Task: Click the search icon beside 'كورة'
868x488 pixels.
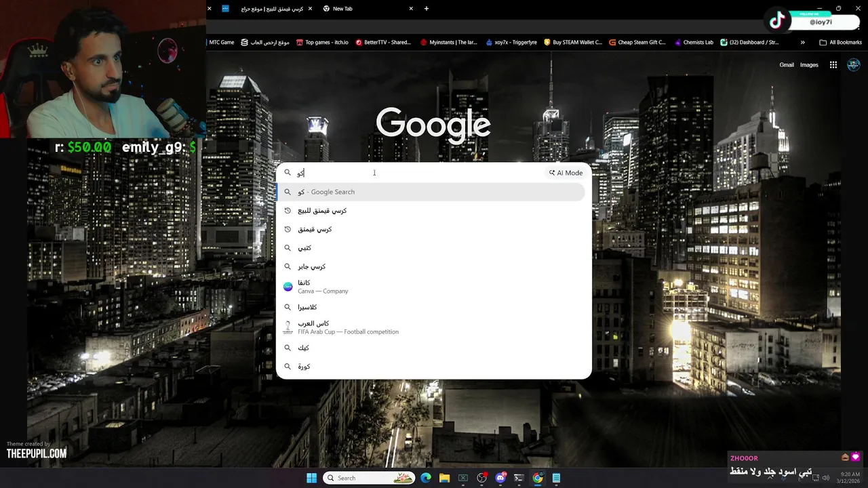Action: (288, 367)
